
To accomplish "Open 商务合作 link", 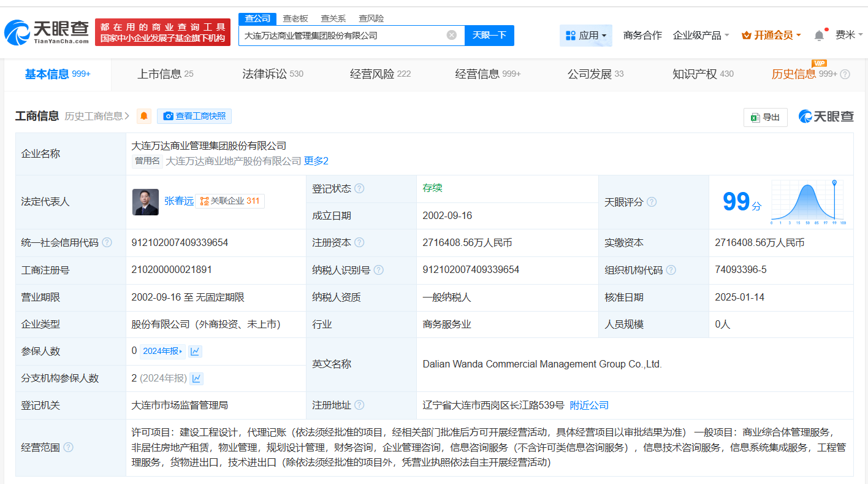I will point(642,35).
